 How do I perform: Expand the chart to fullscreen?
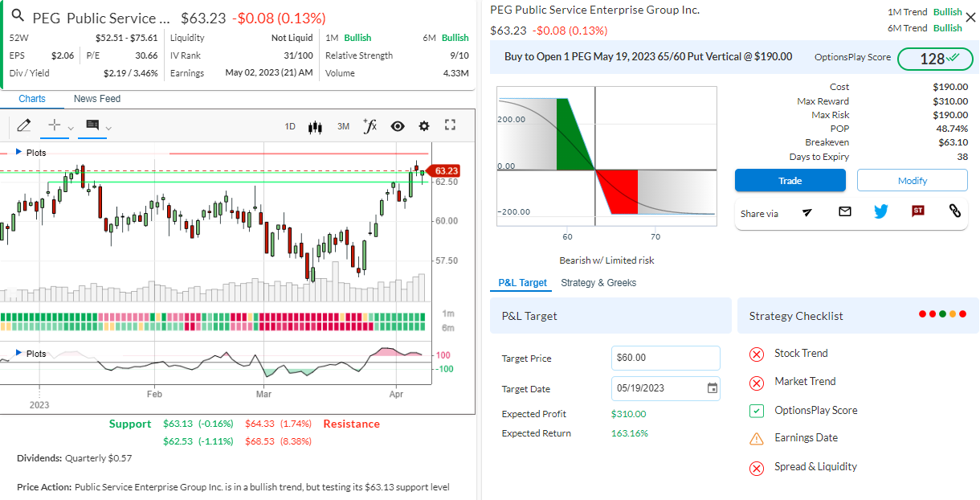click(x=451, y=125)
